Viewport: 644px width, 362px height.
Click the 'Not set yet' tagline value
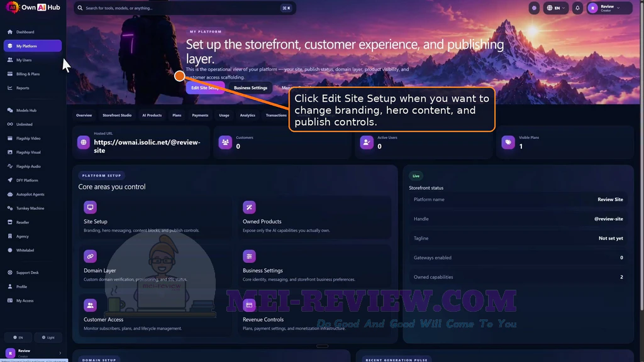(x=611, y=238)
